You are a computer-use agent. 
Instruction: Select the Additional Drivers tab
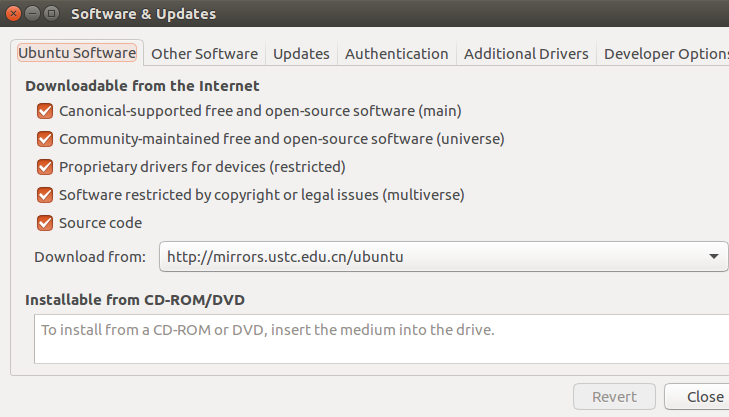click(526, 54)
